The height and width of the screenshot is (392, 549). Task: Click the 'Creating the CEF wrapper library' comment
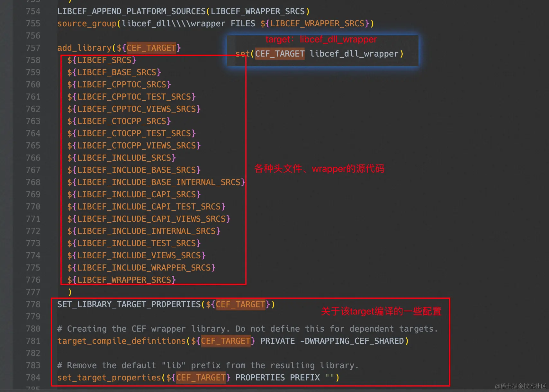coord(248,329)
